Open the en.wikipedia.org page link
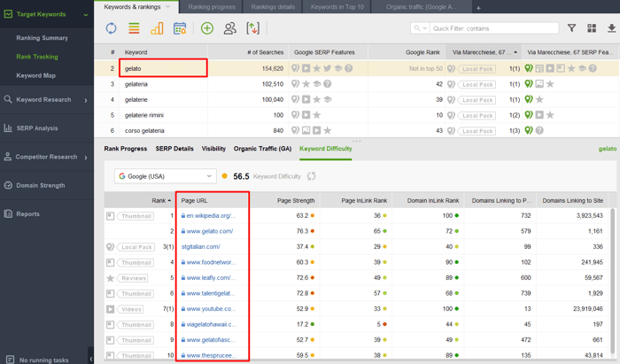The image size is (620, 364). (x=211, y=216)
